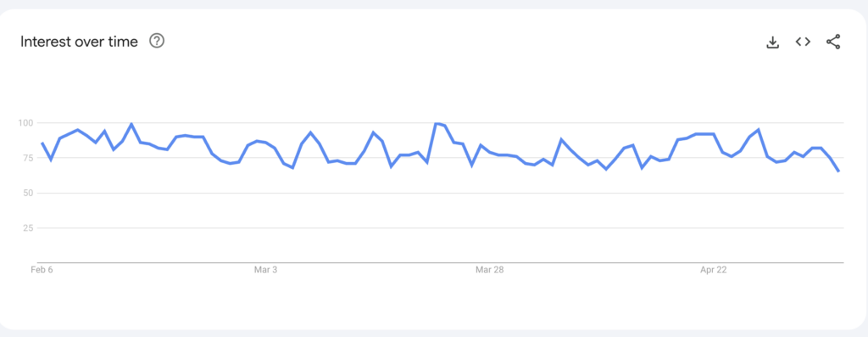The image size is (868, 337).
Task: Open the embed code icon
Action: (x=803, y=42)
